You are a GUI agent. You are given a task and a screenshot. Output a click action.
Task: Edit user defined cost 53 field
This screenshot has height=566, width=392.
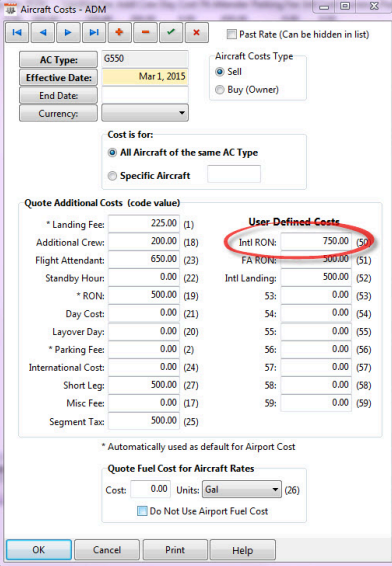pyautogui.click(x=316, y=295)
